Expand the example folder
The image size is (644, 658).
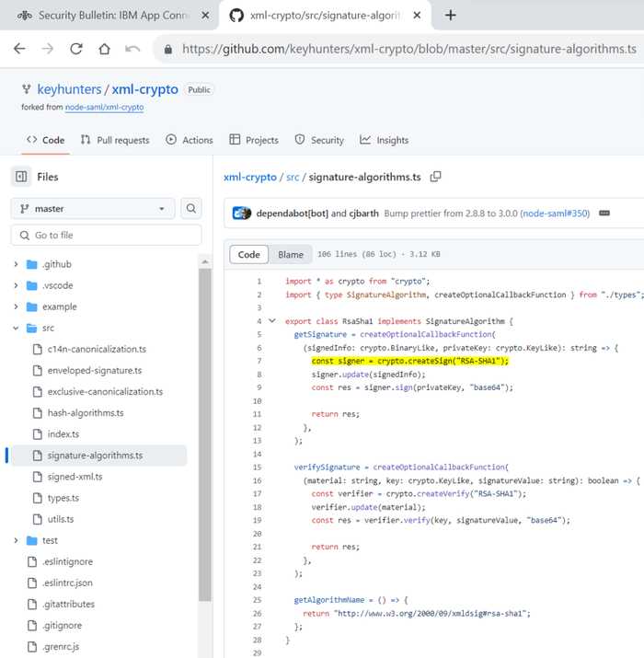16,306
